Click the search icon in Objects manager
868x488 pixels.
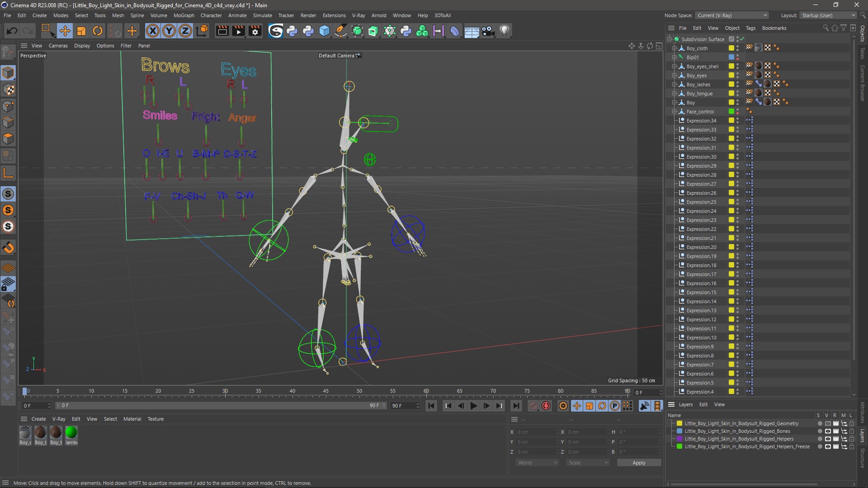(826, 28)
